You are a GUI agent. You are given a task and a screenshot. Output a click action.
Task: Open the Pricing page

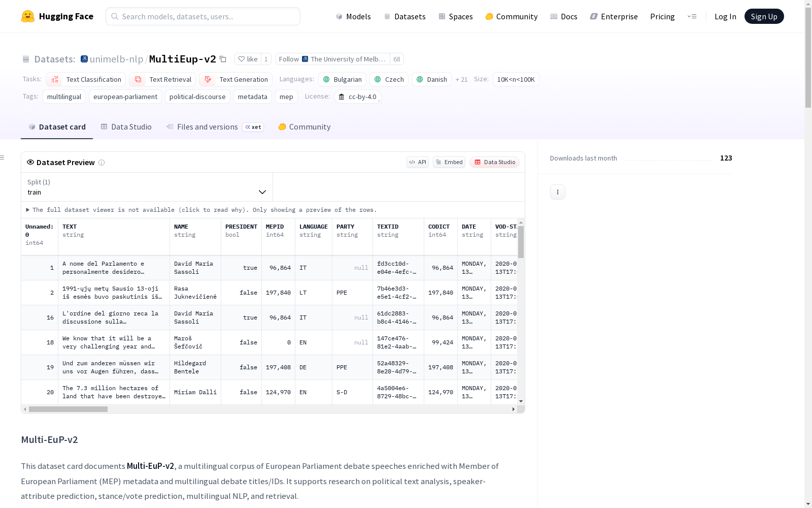click(x=662, y=16)
